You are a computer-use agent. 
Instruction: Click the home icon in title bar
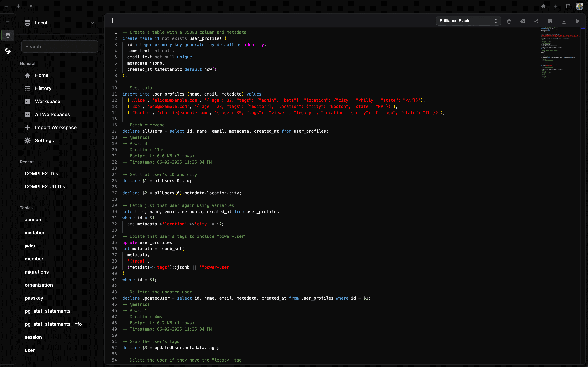click(543, 6)
